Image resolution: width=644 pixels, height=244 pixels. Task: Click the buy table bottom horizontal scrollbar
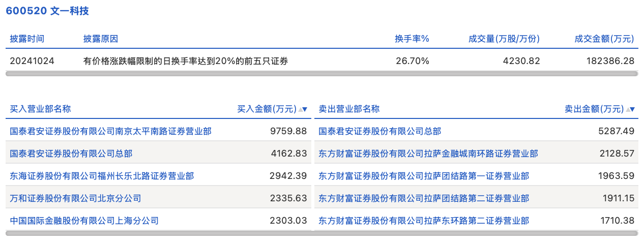(158, 233)
